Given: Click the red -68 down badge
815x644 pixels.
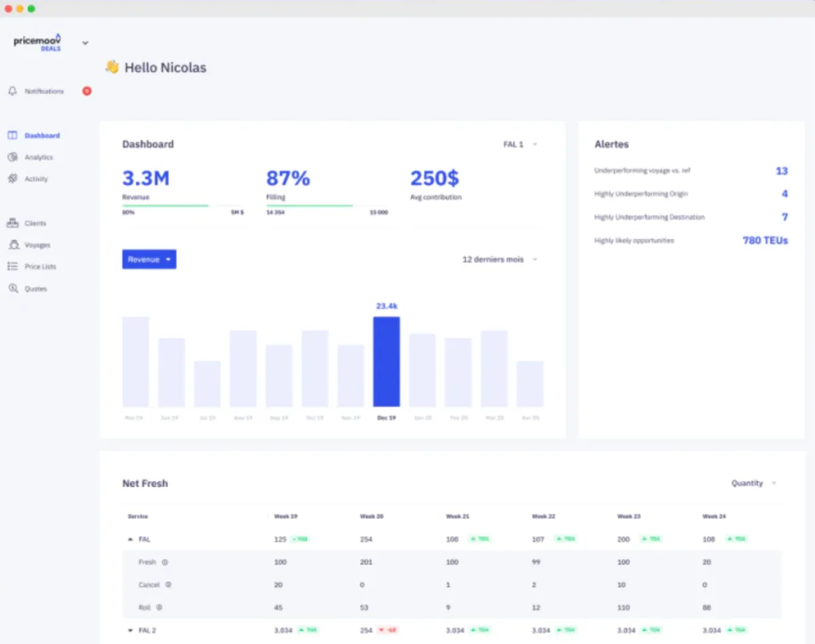Looking at the screenshot, I should (x=388, y=630).
